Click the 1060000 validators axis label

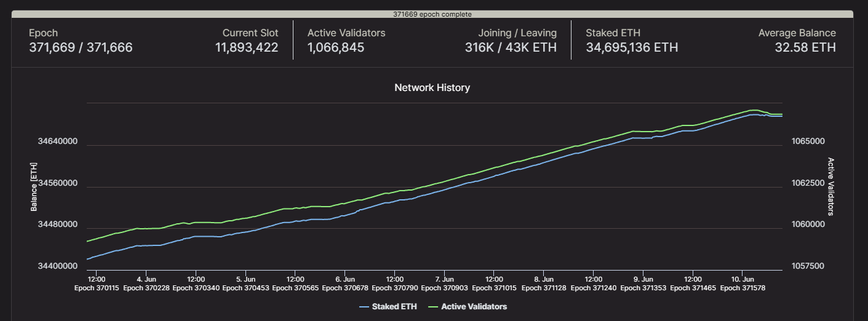click(x=807, y=224)
